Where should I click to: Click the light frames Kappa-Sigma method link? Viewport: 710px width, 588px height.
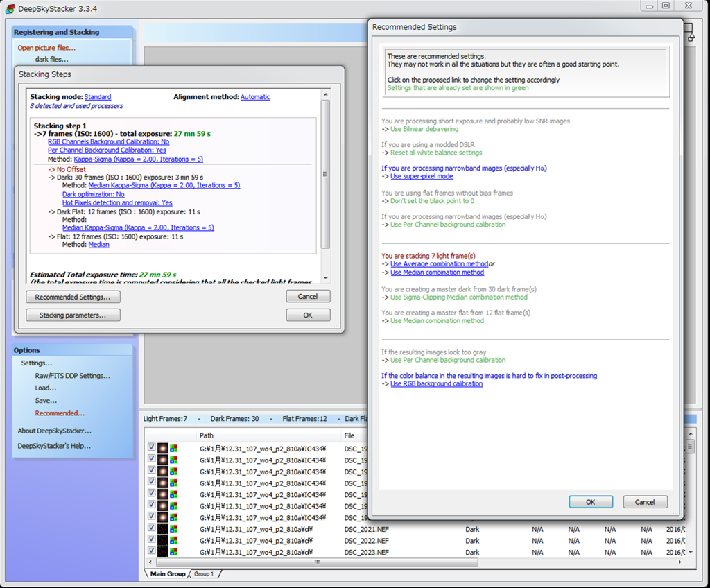(x=139, y=159)
